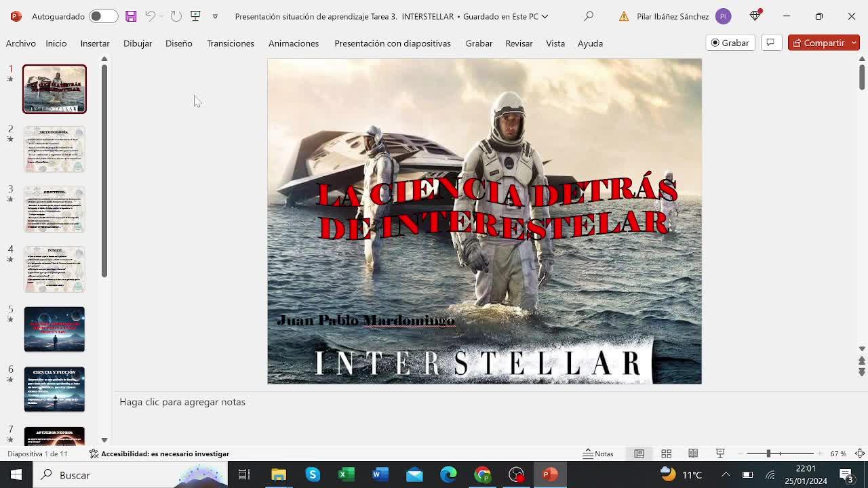Open the Animaciones tab
The width and height of the screenshot is (868, 488).
coord(294,43)
